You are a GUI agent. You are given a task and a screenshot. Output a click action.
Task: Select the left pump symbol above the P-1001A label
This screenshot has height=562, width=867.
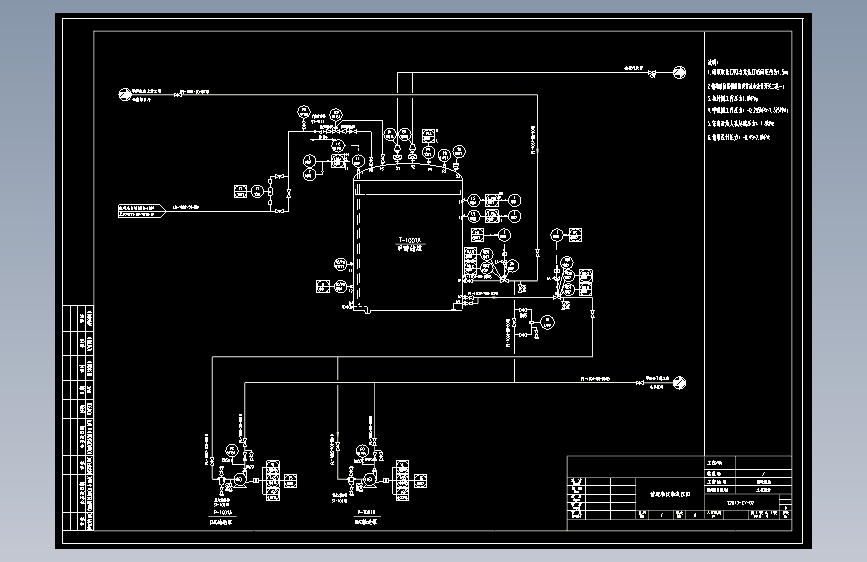point(239,480)
